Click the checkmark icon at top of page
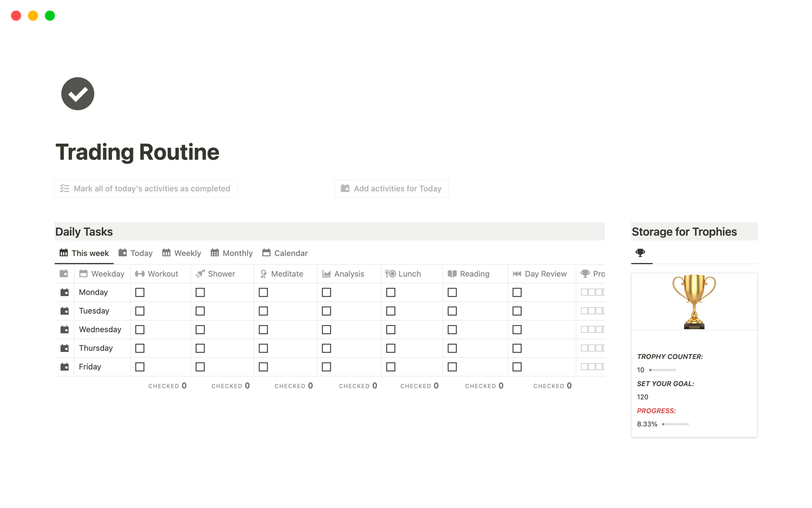Screen dimensions: 812x508 click(78, 94)
